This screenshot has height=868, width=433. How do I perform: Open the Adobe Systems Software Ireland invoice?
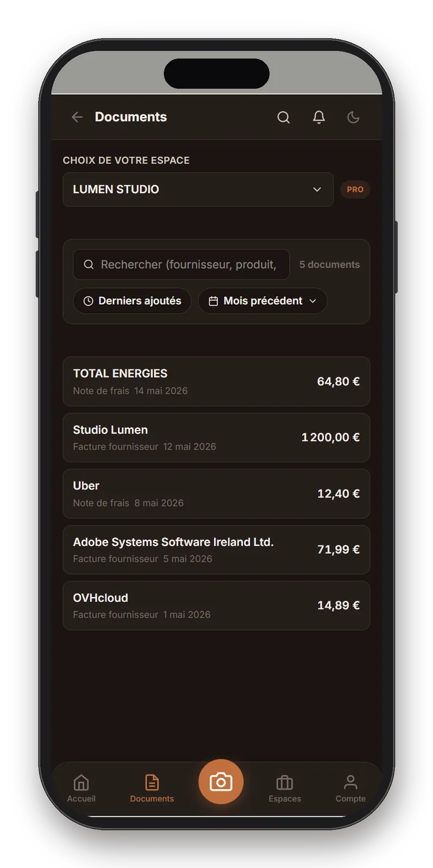click(216, 550)
